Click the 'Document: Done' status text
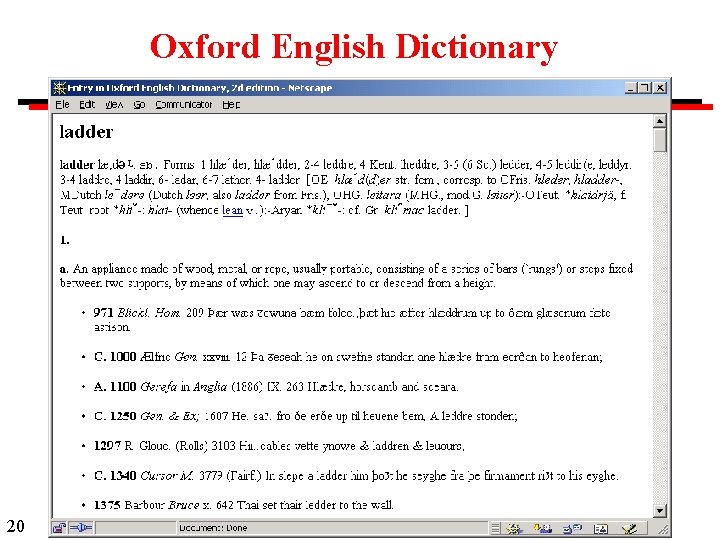 point(213,528)
